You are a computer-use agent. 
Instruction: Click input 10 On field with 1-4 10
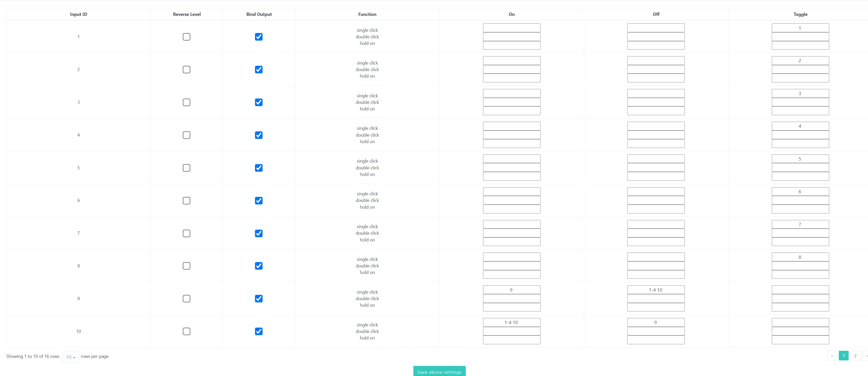[511, 323]
